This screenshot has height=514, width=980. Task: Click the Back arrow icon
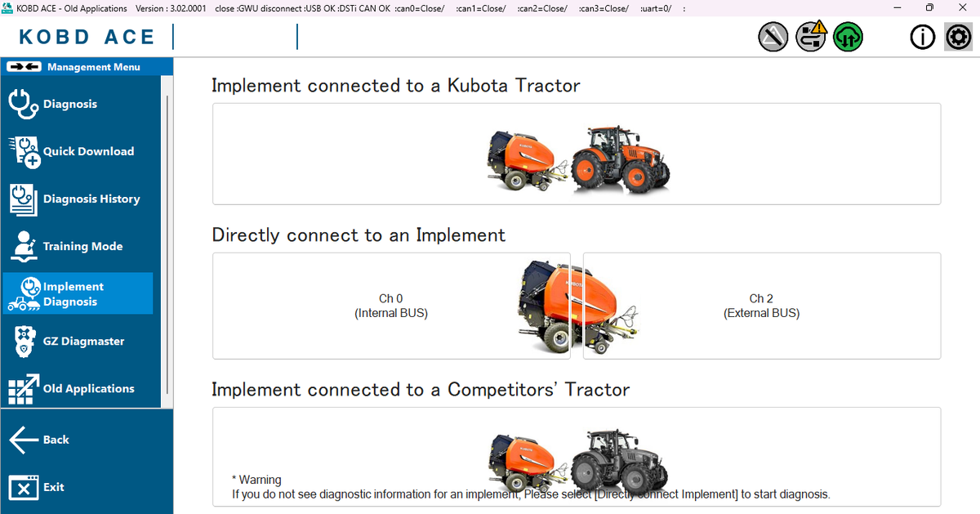24,440
